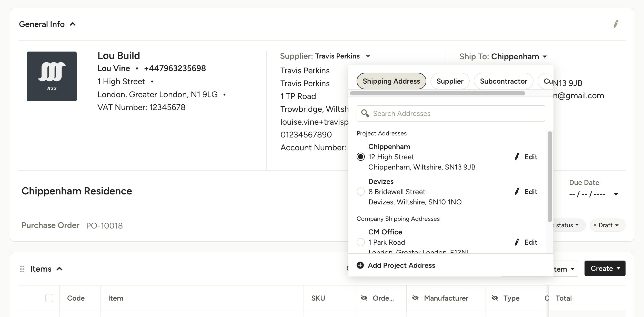The width and height of the screenshot is (644, 317).
Task: Select the CM Office radio button
Action: point(360,242)
